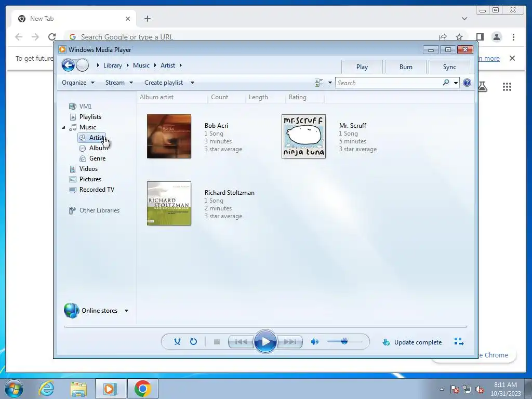The image size is (532, 399).
Task: Click the Forward navigation button in Media Player
Action: (82, 65)
